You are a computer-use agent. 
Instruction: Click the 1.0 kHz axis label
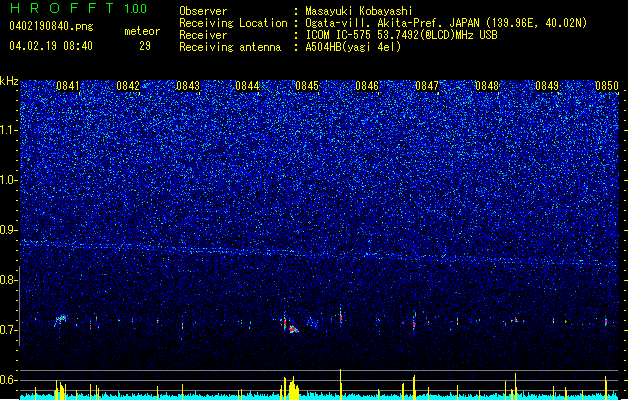[8, 180]
